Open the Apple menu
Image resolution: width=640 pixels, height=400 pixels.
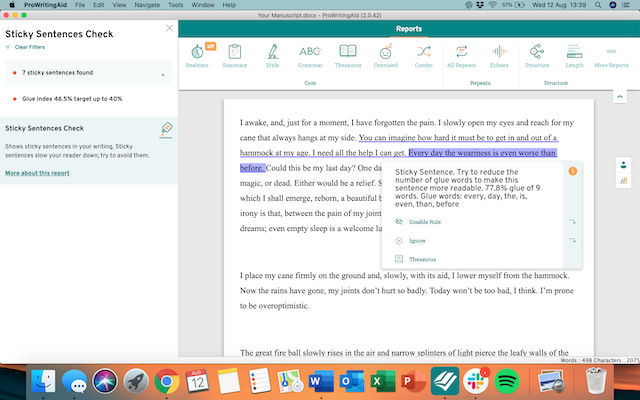click(x=12, y=5)
